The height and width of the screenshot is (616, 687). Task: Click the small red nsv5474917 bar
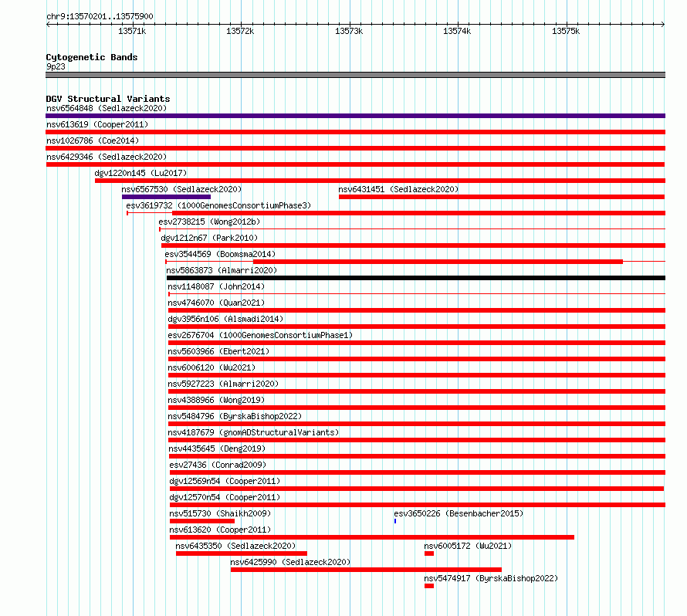tap(429, 586)
